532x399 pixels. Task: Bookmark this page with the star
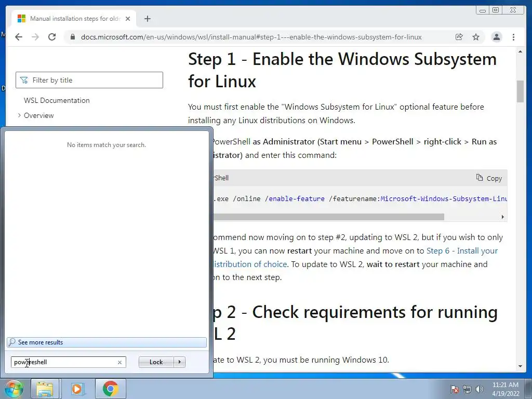(476, 37)
